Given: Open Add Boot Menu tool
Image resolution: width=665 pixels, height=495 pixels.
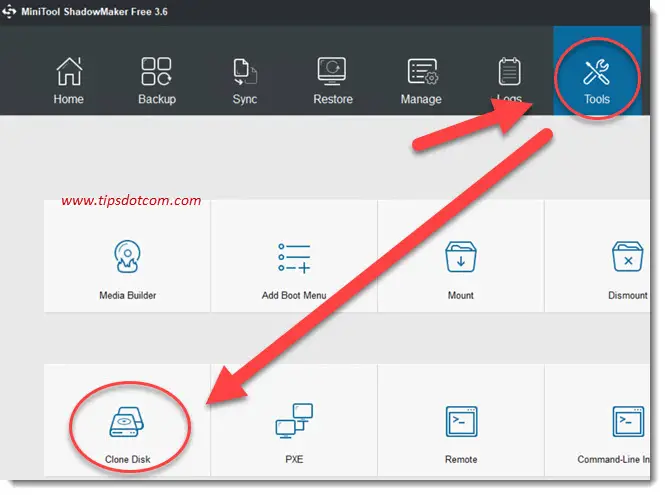Looking at the screenshot, I should pyautogui.click(x=294, y=256).
